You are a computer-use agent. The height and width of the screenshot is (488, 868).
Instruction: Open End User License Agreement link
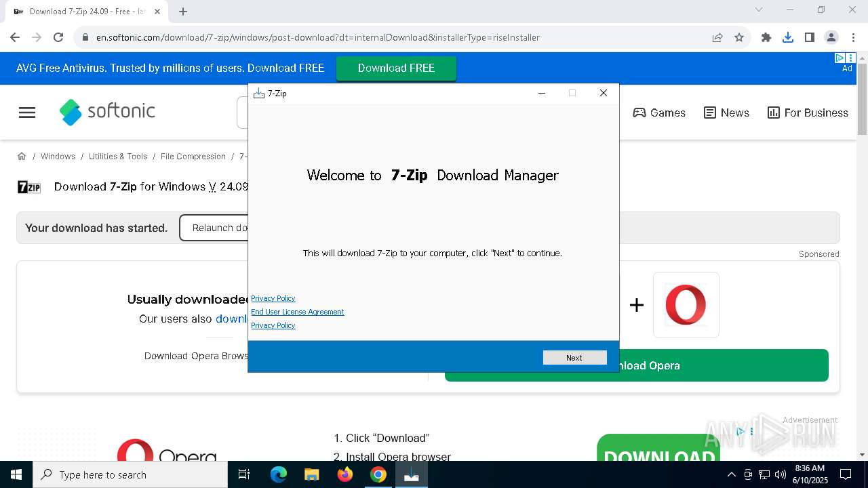pyautogui.click(x=298, y=312)
